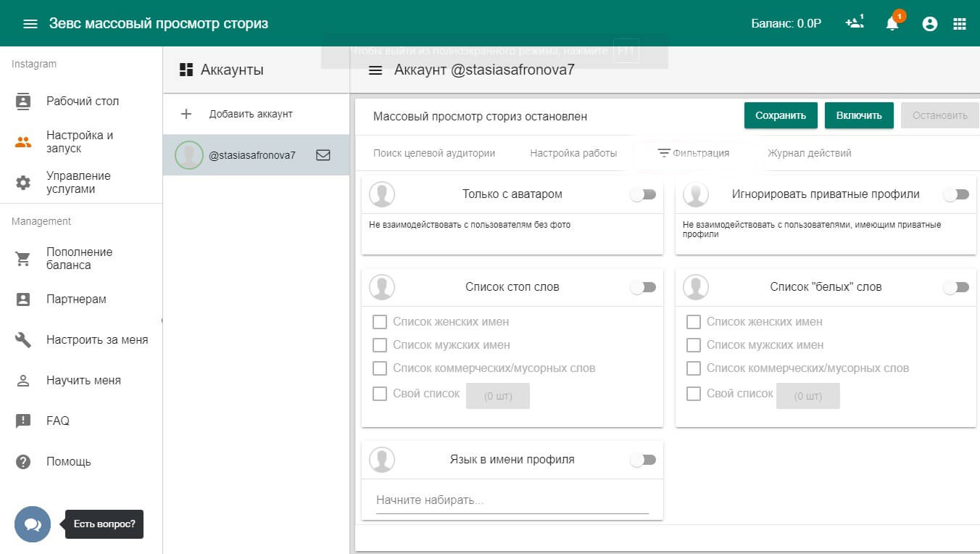Click the hamburger icon beside Аккаунт @stasiasafronova7
Screen dimensions: 980x554
[375, 70]
